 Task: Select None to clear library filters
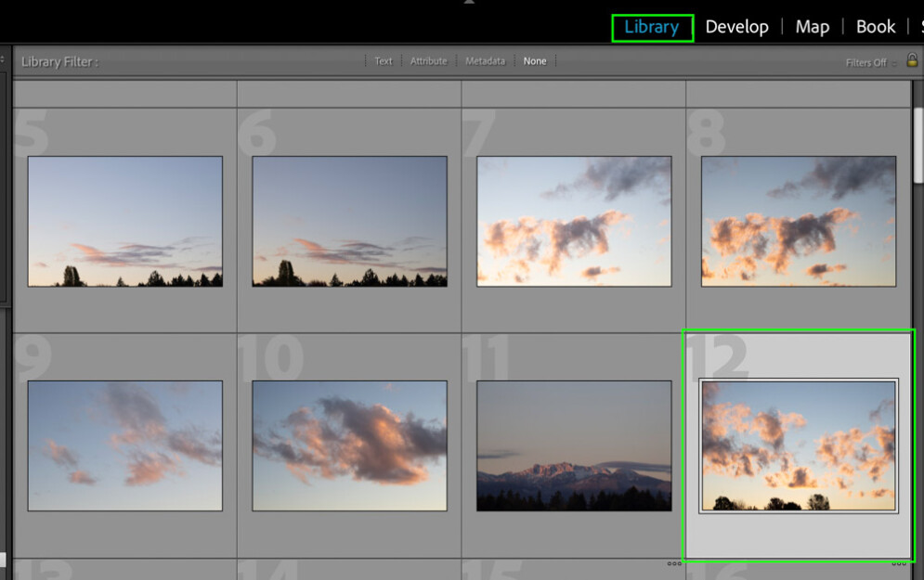coord(535,61)
